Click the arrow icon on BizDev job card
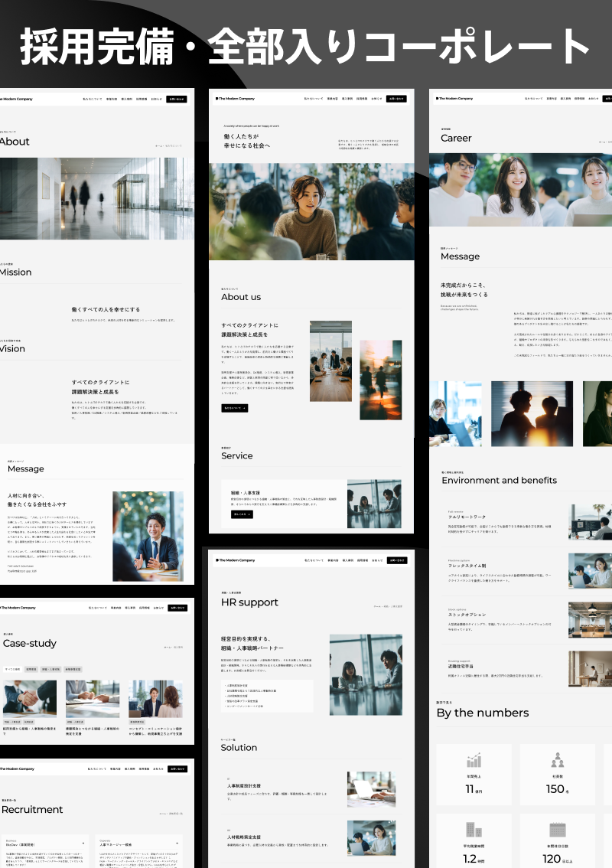The height and width of the screenshot is (868, 612). 83,843
